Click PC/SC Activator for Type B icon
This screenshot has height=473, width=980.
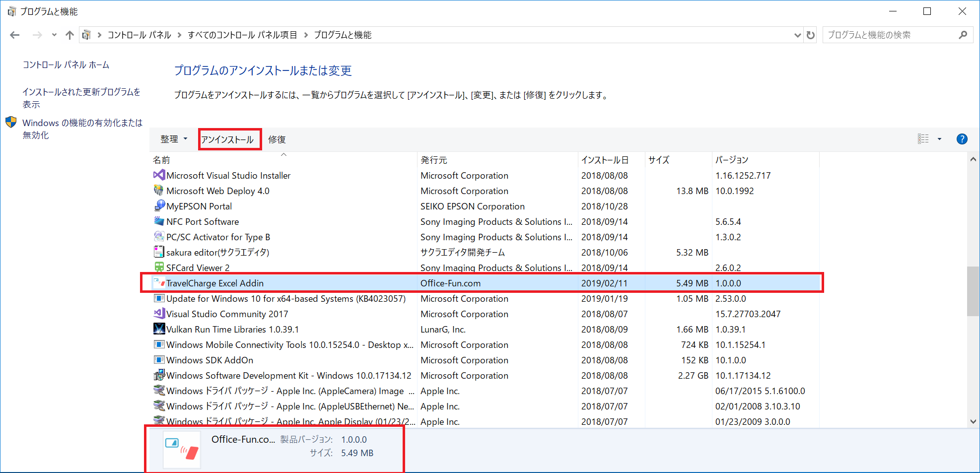coord(159,236)
